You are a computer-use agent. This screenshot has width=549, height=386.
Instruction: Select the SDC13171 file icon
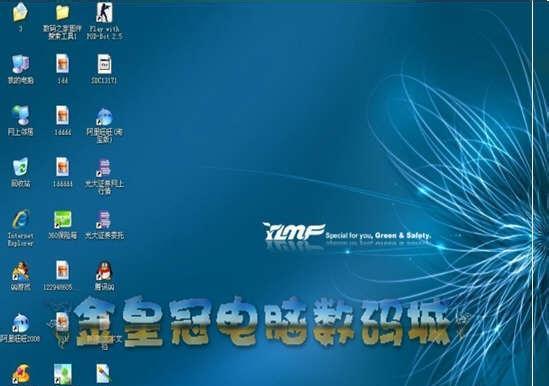104,64
